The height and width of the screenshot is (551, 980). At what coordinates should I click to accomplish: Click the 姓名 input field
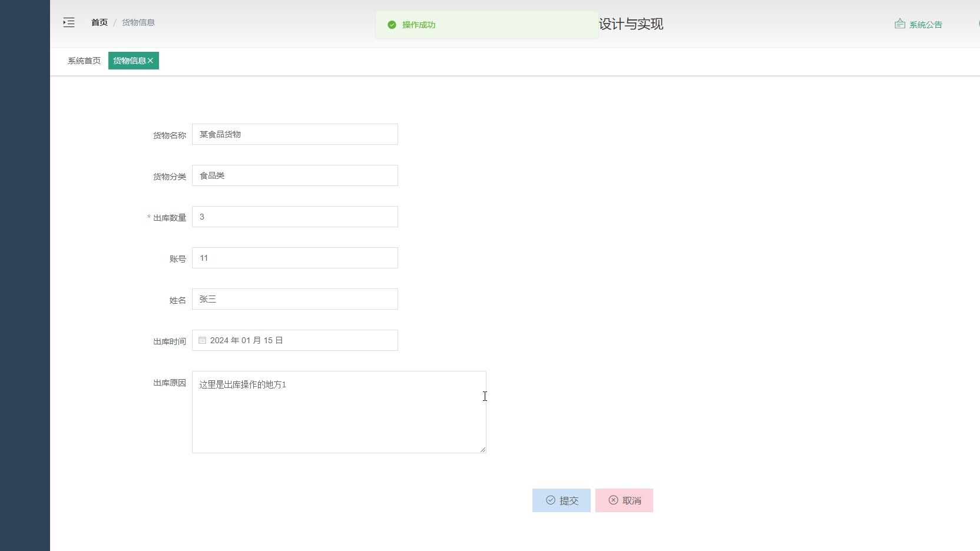295,299
